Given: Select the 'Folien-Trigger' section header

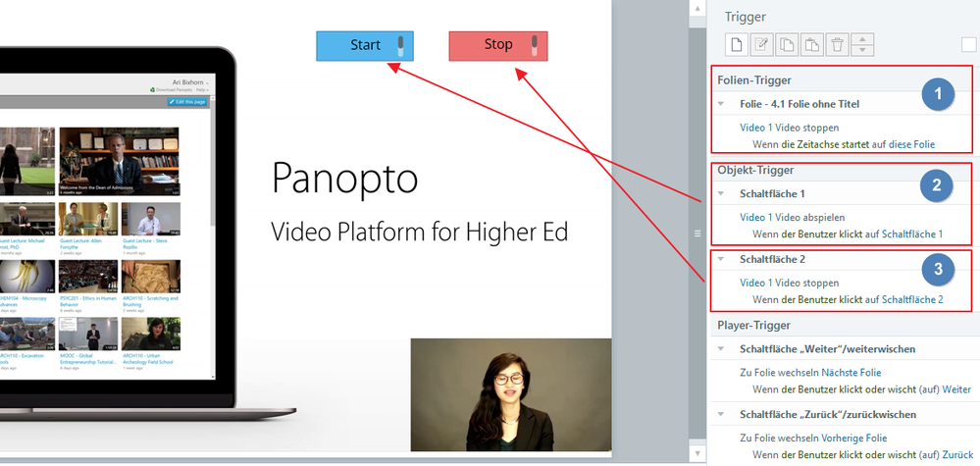Looking at the screenshot, I should tap(754, 80).
